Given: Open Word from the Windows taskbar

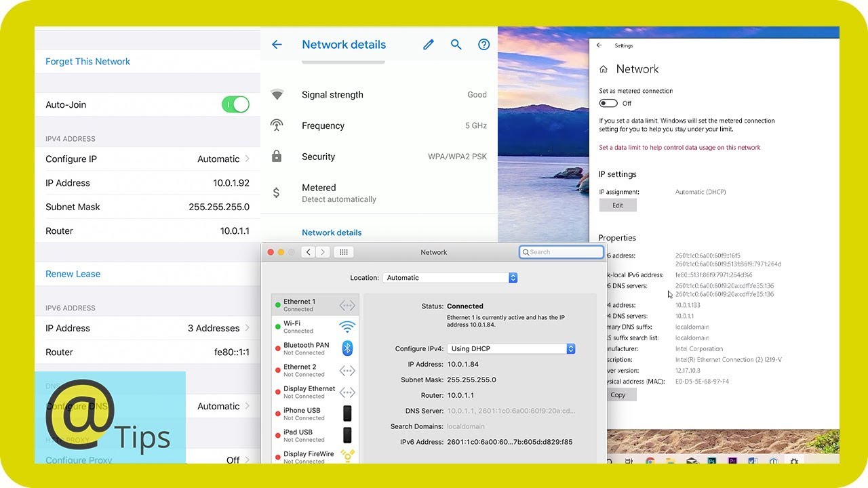Looking at the screenshot, I should tap(753, 461).
